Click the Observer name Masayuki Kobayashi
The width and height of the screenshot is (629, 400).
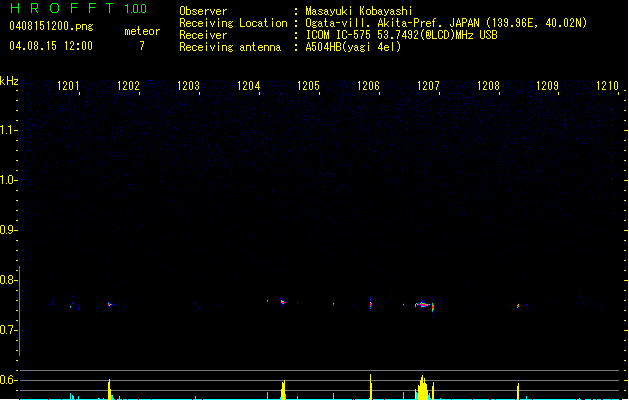pos(359,11)
